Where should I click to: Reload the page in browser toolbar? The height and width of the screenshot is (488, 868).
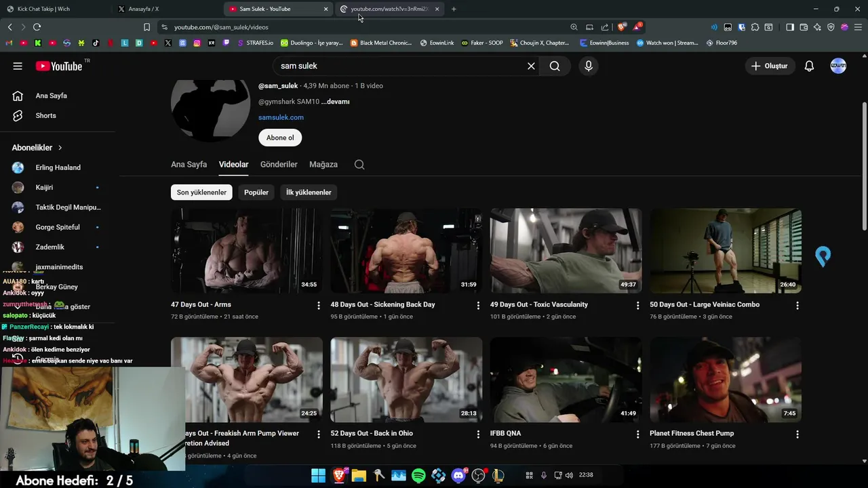(x=37, y=27)
